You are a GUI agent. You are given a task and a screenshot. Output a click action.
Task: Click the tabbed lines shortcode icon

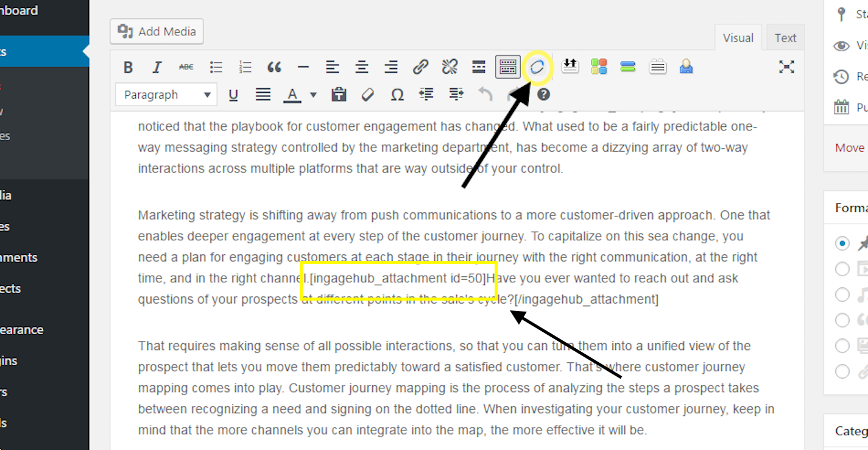[657, 66]
